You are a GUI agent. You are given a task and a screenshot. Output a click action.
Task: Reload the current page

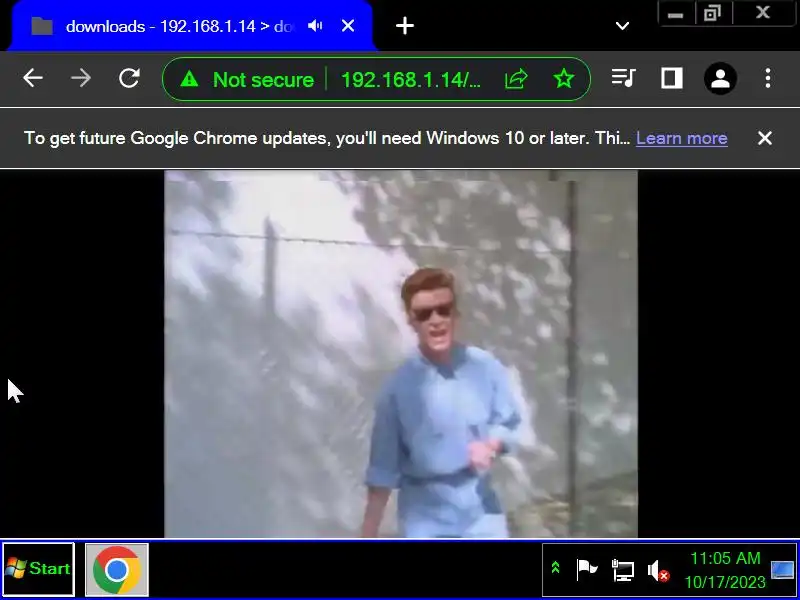pyautogui.click(x=129, y=79)
